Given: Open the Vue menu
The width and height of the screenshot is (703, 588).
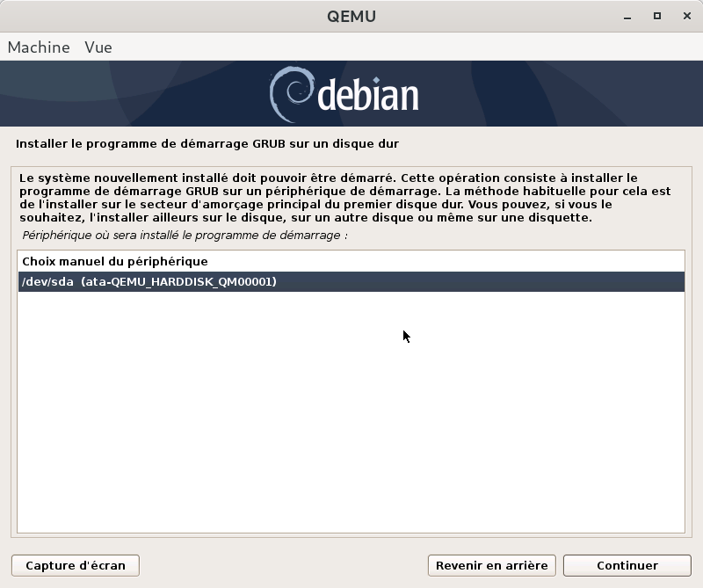Looking at the screenshot, I should [98, 47].
